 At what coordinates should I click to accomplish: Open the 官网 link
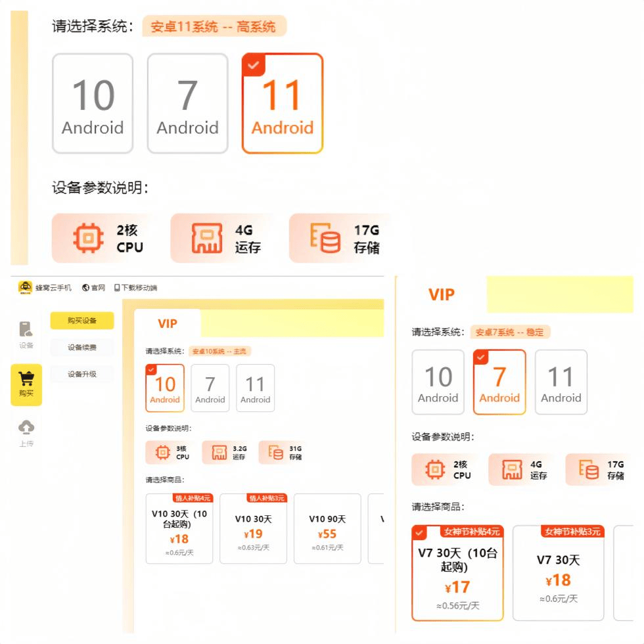point(93,288)
